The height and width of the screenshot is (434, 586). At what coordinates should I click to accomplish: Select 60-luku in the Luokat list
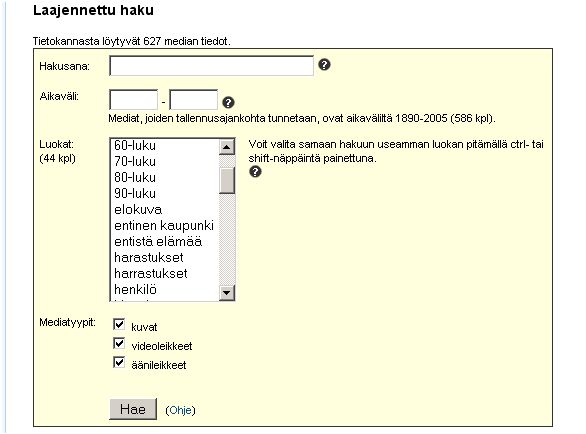pyautogui.click(x=164, y=145)
